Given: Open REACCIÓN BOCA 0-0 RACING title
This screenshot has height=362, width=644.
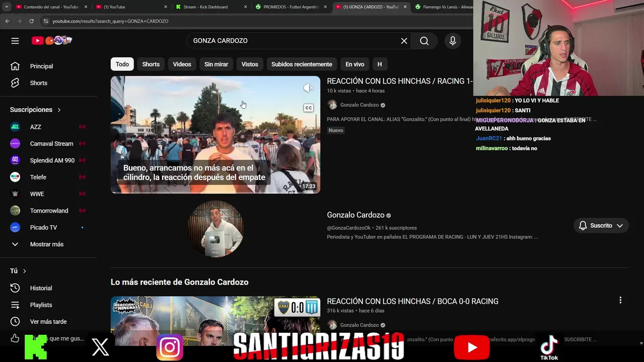Looking at the screenshot, I should 413,301.
